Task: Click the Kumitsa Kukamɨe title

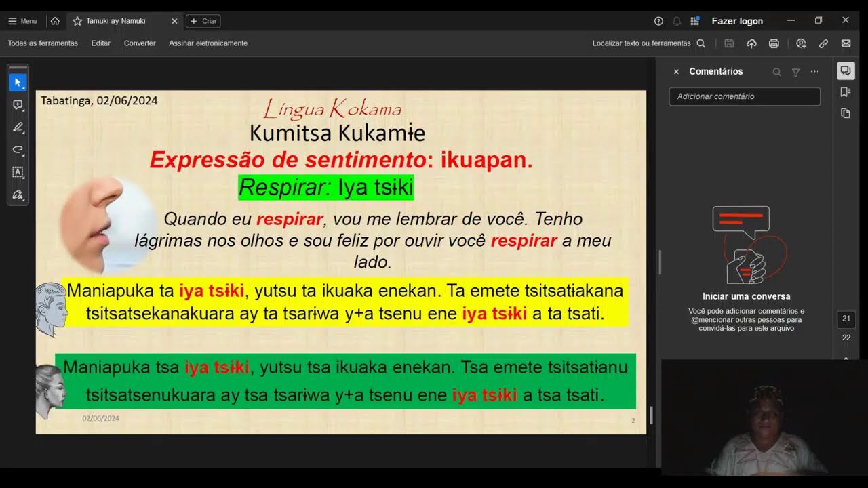Action: click(x=337, y=133)
